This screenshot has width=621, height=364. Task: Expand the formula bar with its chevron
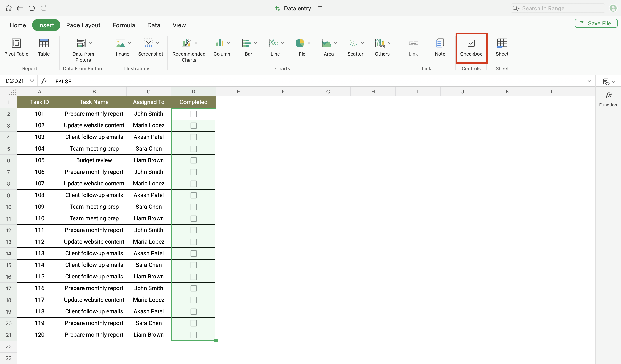(x=589, y=81)
